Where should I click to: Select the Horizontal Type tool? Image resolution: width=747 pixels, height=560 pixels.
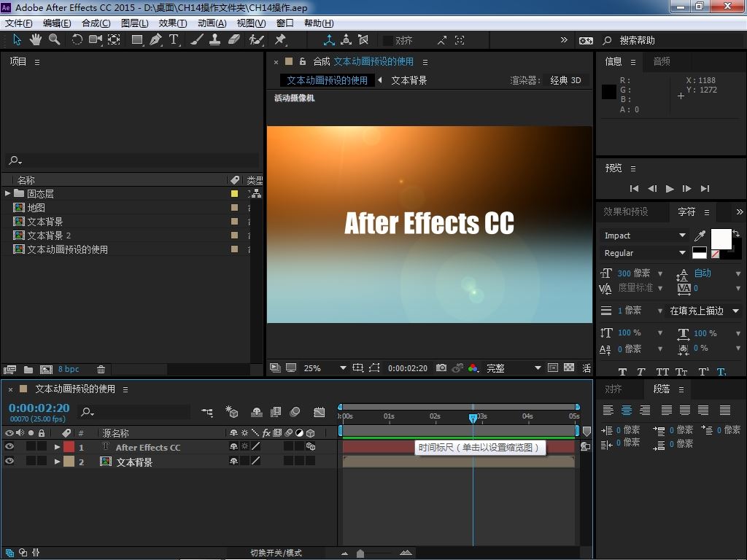tap(174, 39)
